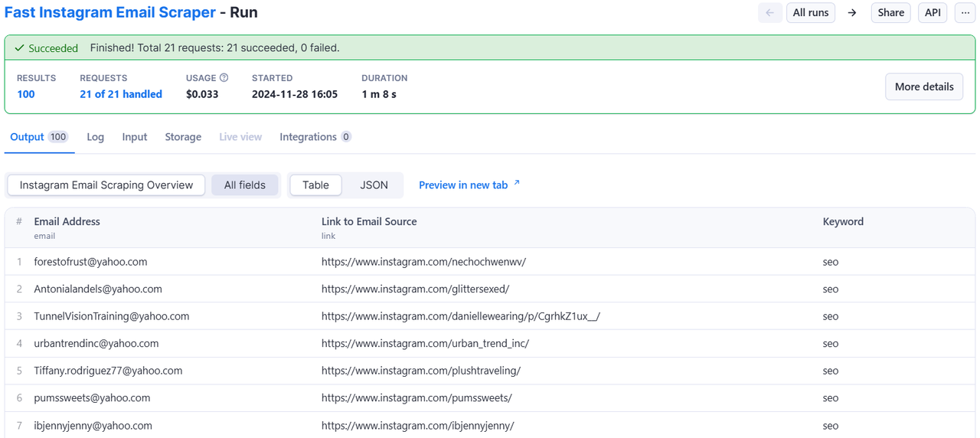Open the three-dot more options menu
Viewport: 980px width, 438px height.
(965, 13)
